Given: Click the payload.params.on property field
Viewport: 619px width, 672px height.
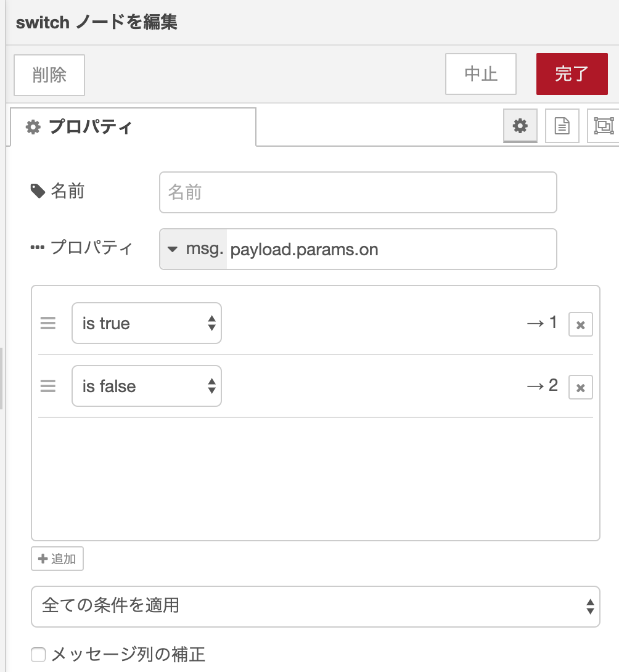Looking at the screenshot, I should (388, 249).
